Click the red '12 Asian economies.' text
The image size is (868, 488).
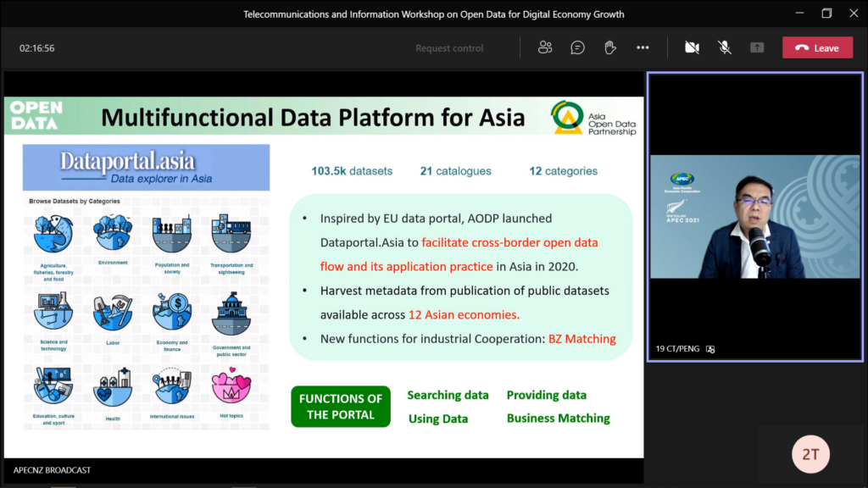click(x=464, y=315)
